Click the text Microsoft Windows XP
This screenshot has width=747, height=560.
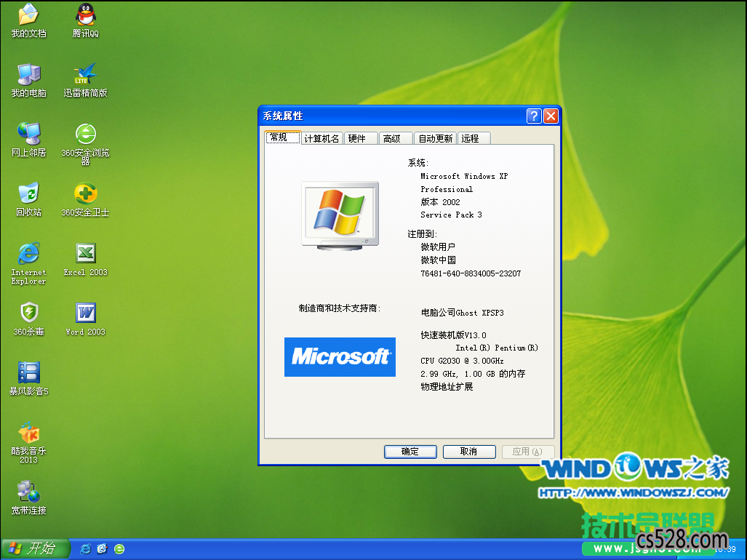pos(464,176)
